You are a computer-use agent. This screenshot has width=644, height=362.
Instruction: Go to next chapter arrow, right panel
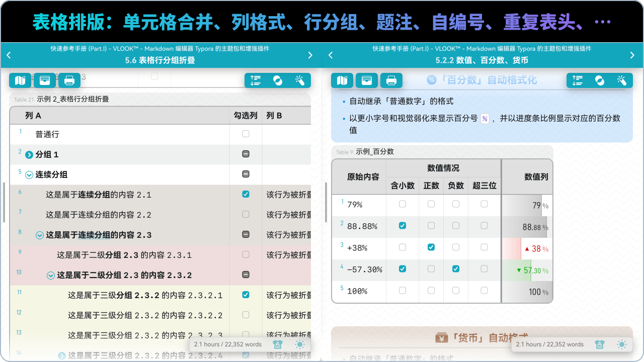[632, 55]
